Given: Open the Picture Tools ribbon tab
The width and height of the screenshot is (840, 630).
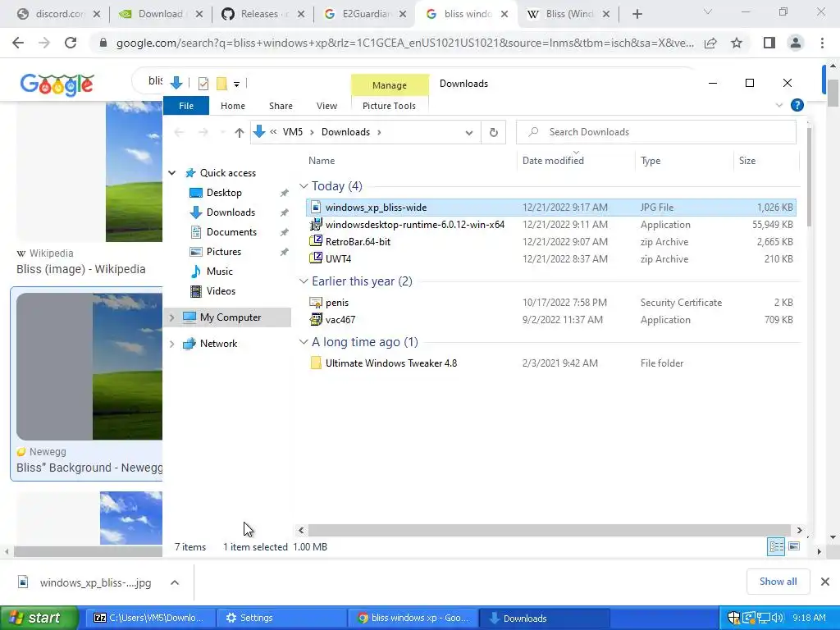Looking at the screenshot, I should coord(389,106).
